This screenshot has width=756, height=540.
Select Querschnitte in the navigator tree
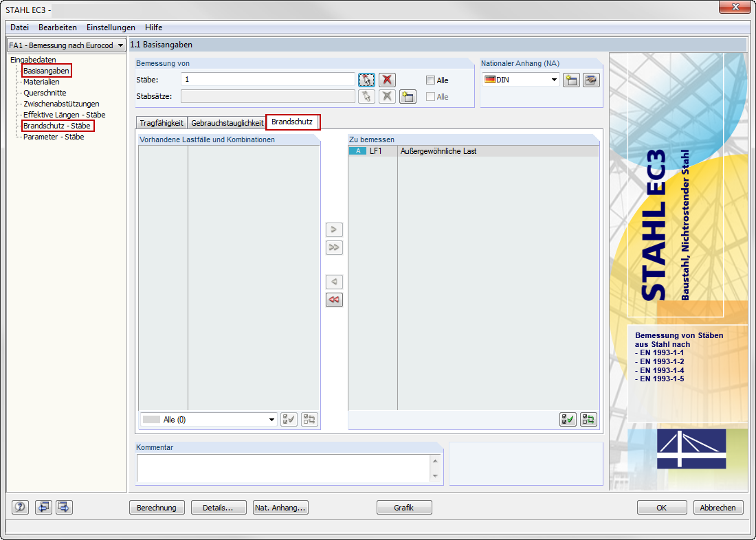[45, 93]
